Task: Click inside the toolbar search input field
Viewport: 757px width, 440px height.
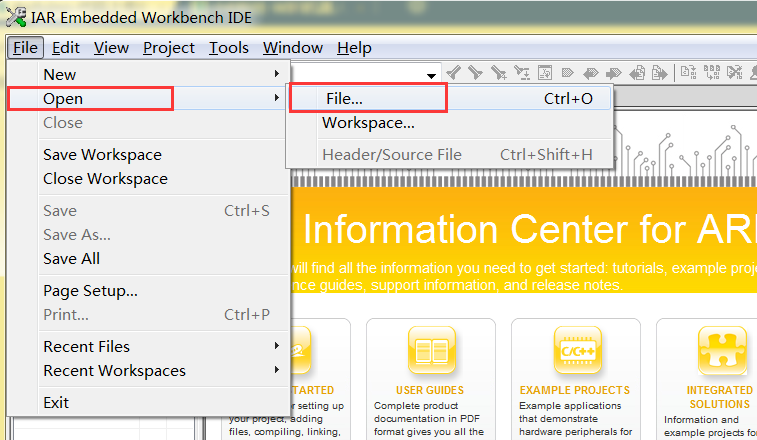Action: click(357, 74)
